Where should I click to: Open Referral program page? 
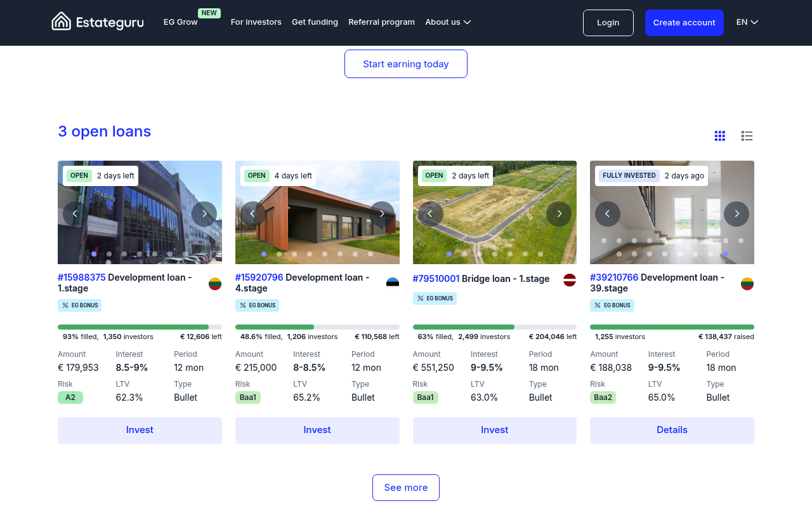tap(381, 22)
